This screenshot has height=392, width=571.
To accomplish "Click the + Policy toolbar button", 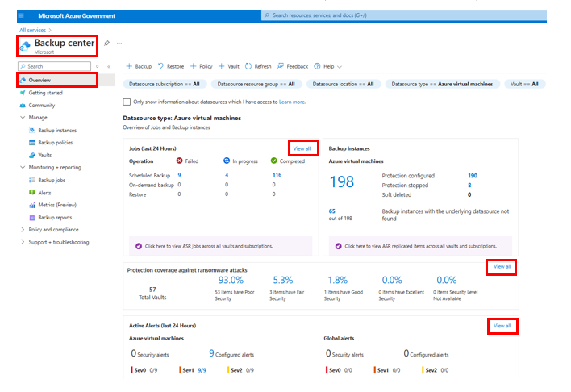I will [x=202, y=66].
